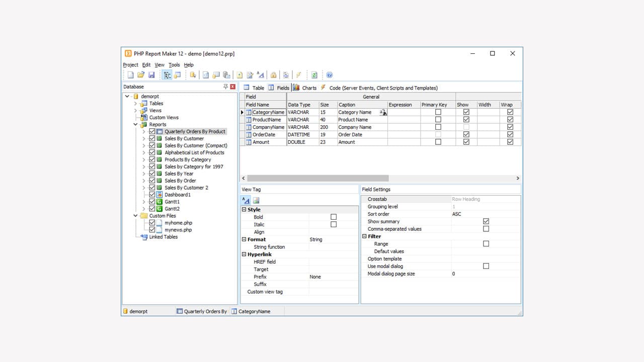Viewport: 644px width, 362px height.
Task: Check the Primary Key box for CategoryName
Action: (438, 112)
